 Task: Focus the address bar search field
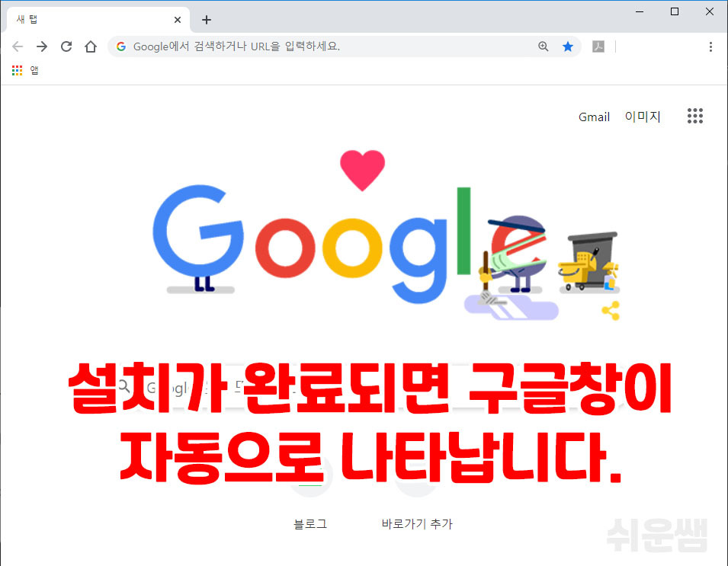pyautogui.click(x=325, y=46)
